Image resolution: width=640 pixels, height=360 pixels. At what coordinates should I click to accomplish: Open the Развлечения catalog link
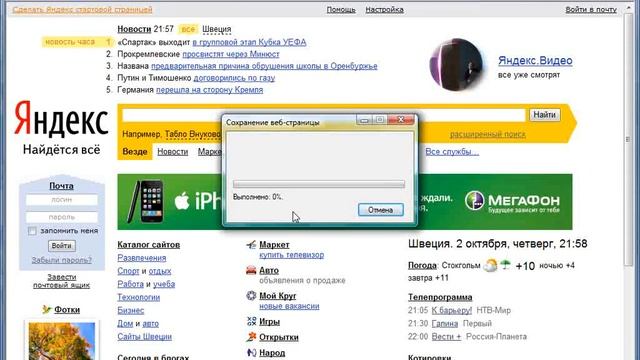click(142, 258)
